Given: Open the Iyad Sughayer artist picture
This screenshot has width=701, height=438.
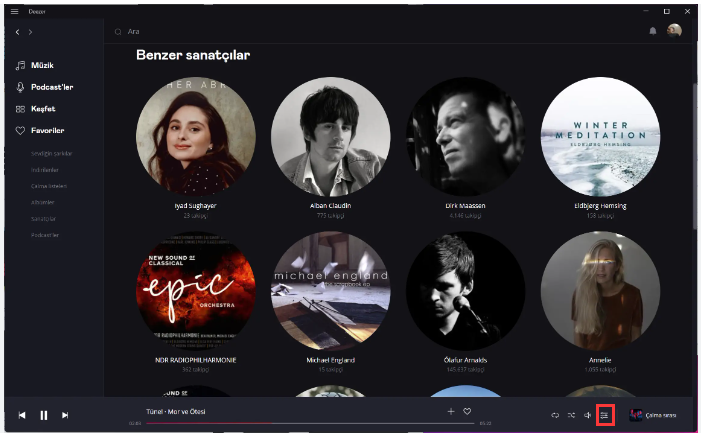Looking at the screenshot, I should click(196, 136).
